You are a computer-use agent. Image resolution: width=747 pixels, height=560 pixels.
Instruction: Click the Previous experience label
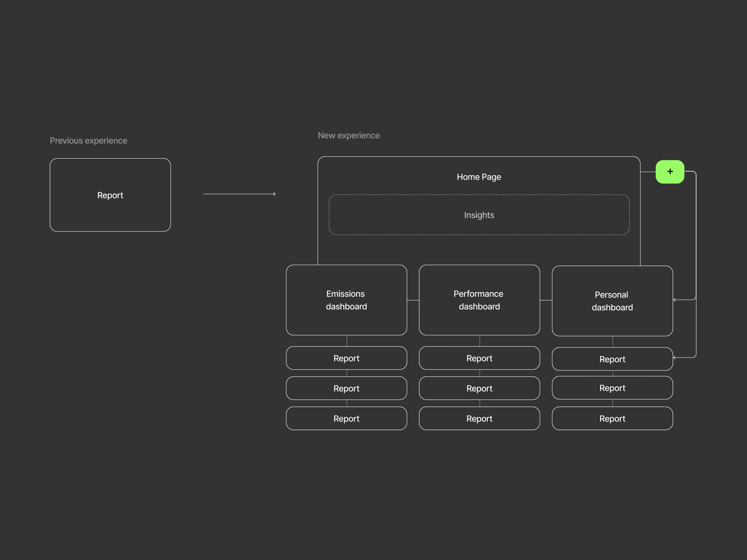(x=89, y=140)
